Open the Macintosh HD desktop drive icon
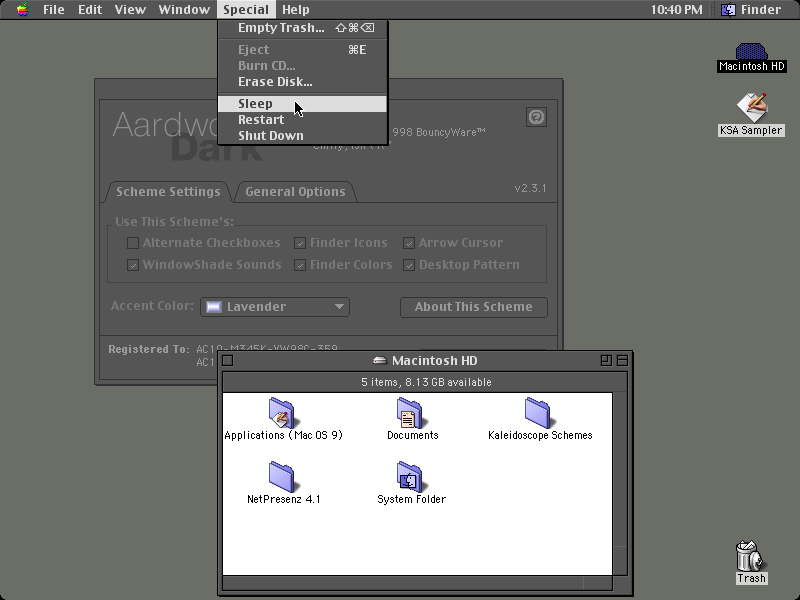 751,51
